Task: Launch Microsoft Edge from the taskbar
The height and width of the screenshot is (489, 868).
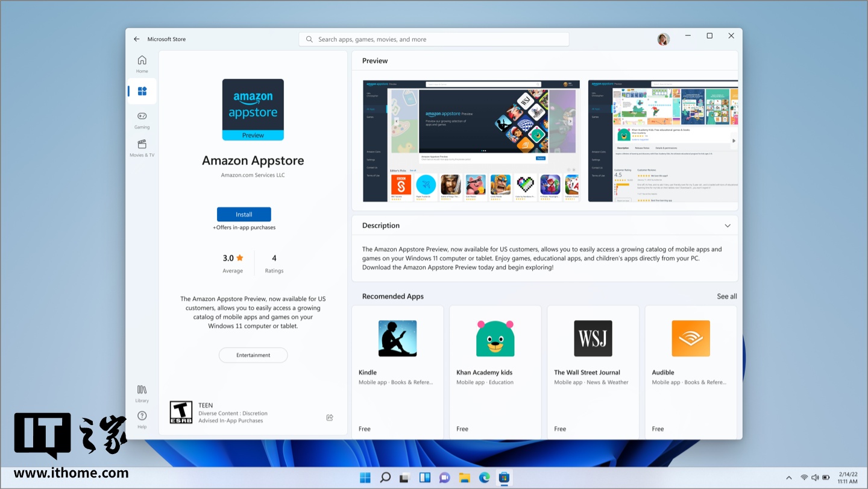Action: 483,477
